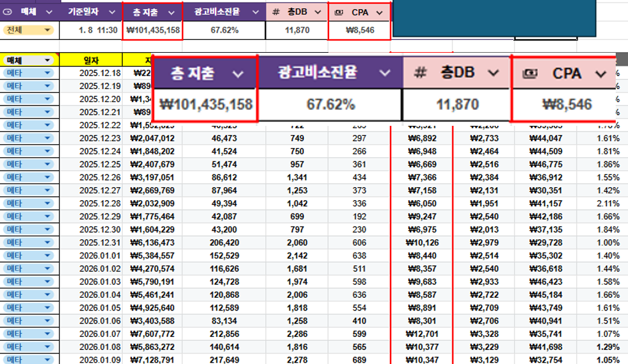Select the cell showing ₩3,328

click(x=484, y=333)
